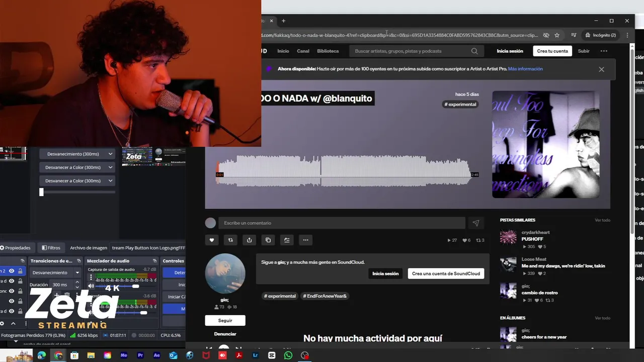Screen dimensions: 644x362
Task: Mute Captura de salida de audio speaker
Action: click(x=91, y=286)
